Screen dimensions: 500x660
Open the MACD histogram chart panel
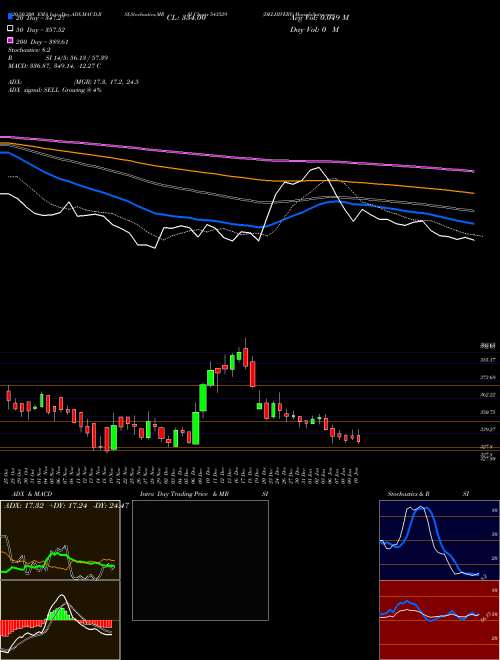click(x=60, y=620)
